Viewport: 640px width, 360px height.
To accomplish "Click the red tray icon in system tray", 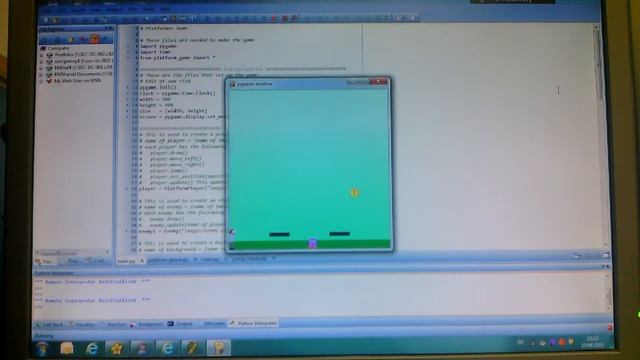I will (x=562, y=342).
